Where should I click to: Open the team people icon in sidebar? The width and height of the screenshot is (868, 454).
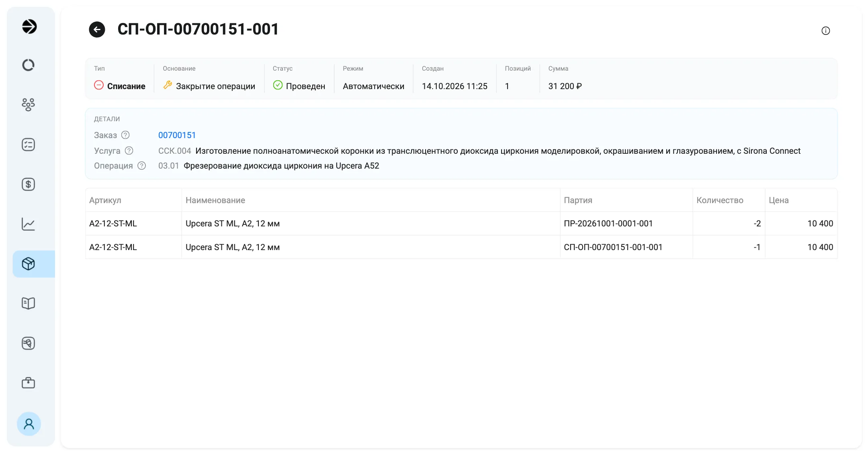click(x=28, y=104)
